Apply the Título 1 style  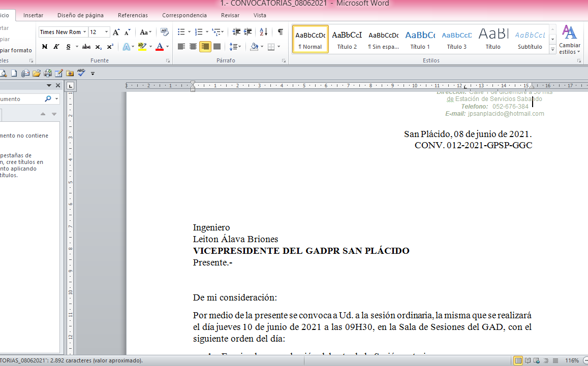pyautogui.click(x=420, y=39)
